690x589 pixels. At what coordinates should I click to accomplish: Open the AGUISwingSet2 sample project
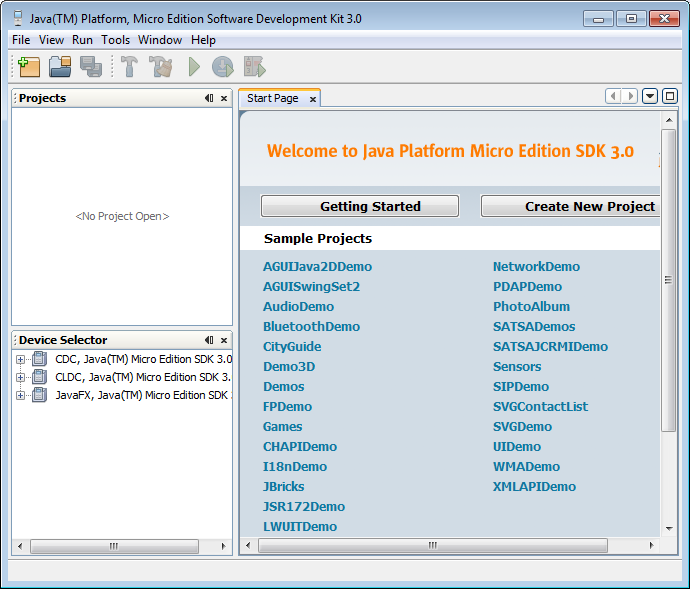(312, 287)
